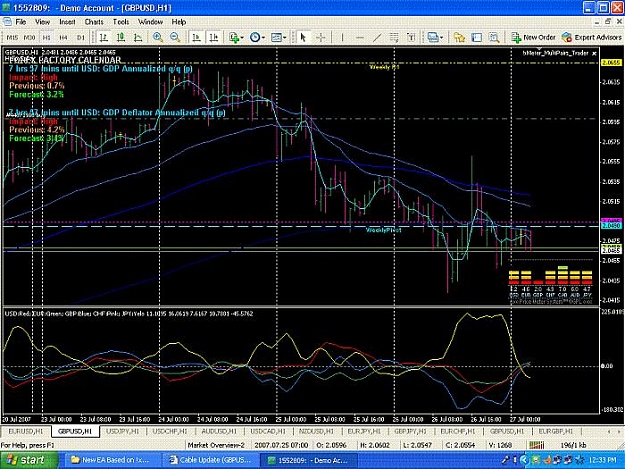Toggle chart Auto Scroll

click(x=196, y=37)
